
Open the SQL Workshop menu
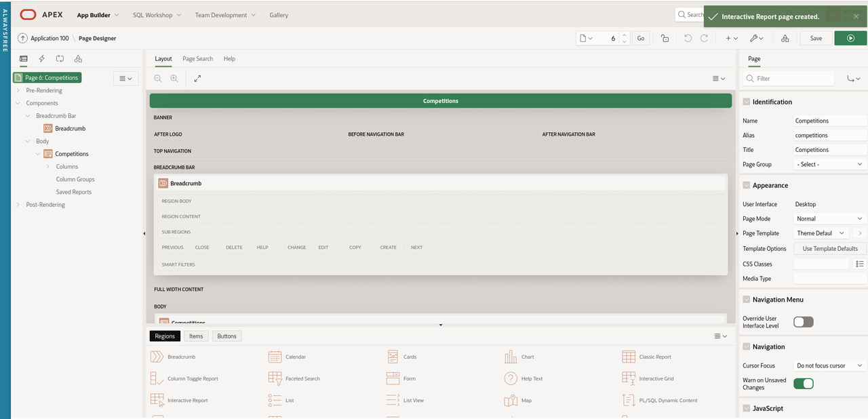157,15
